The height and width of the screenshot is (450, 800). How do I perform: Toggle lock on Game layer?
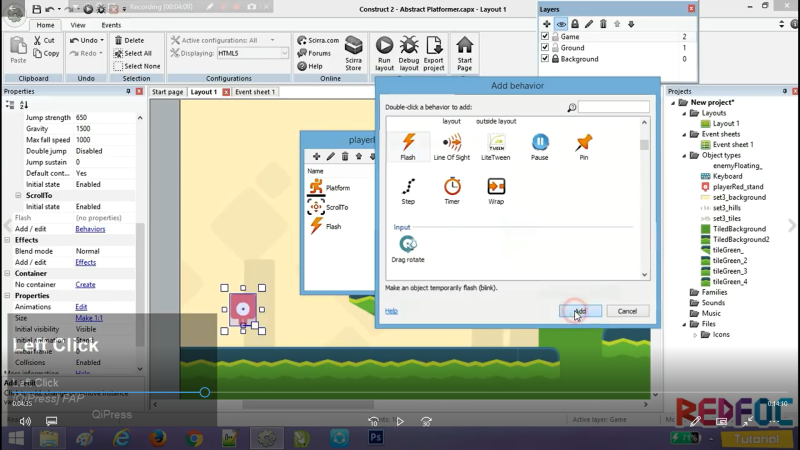tap(556, 36)
